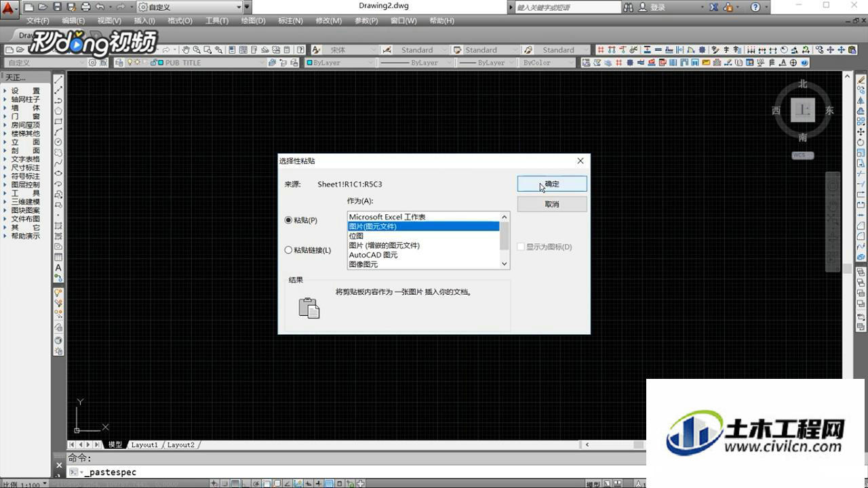The width and height of the screenshot is (868, 488).
Task: Click the Erase tool on right modify toolbar
Action: (861, 80)
